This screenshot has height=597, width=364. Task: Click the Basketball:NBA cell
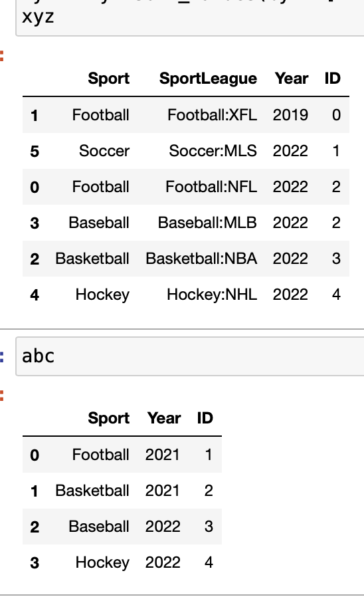point(201,259)
